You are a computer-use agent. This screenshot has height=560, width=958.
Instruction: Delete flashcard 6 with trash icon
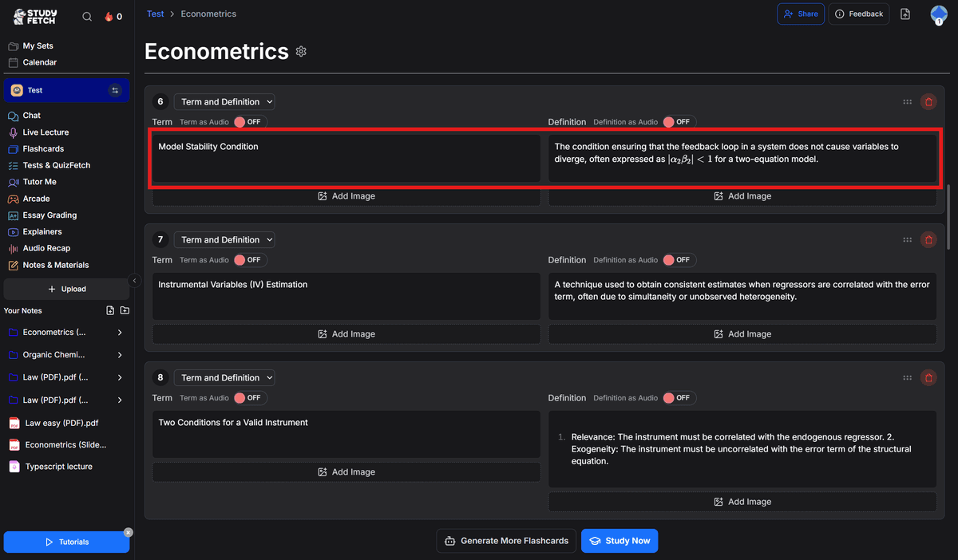click(x=928, y=101)
